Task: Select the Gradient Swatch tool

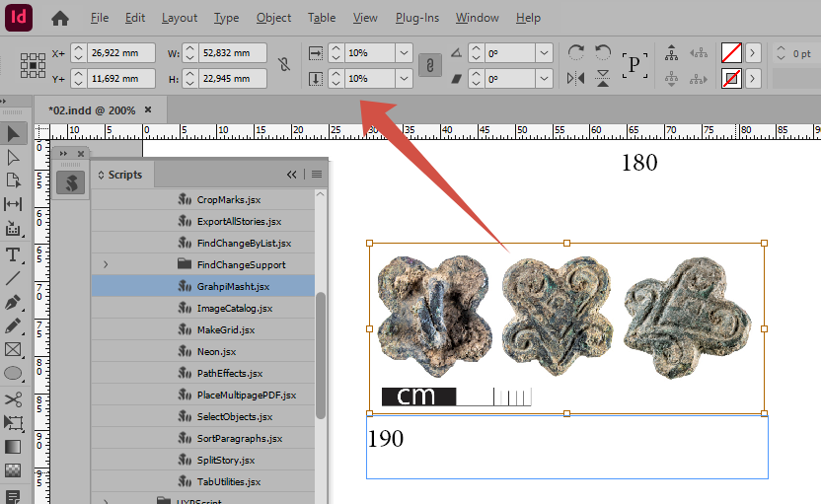Action: (13, 447)
